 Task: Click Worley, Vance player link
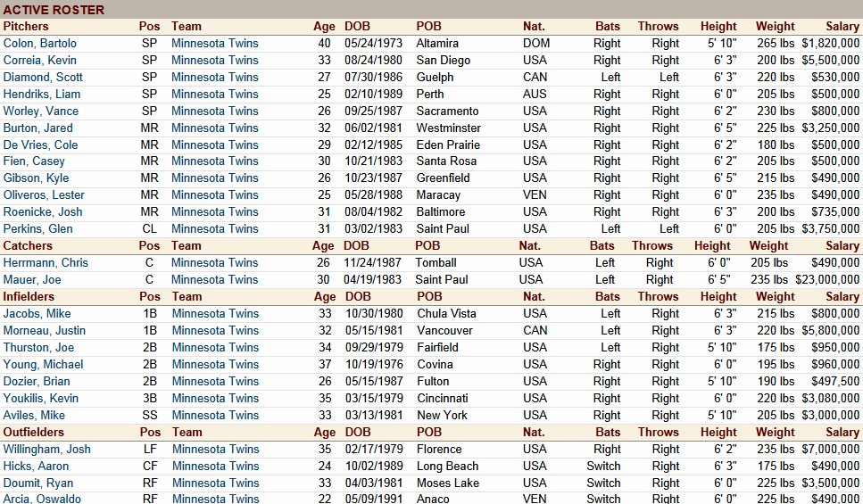pyautogui.click(x=41, y=112)
